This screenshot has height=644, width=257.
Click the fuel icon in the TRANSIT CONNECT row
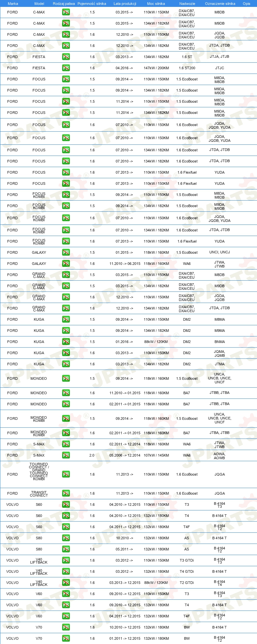(66, 493)
